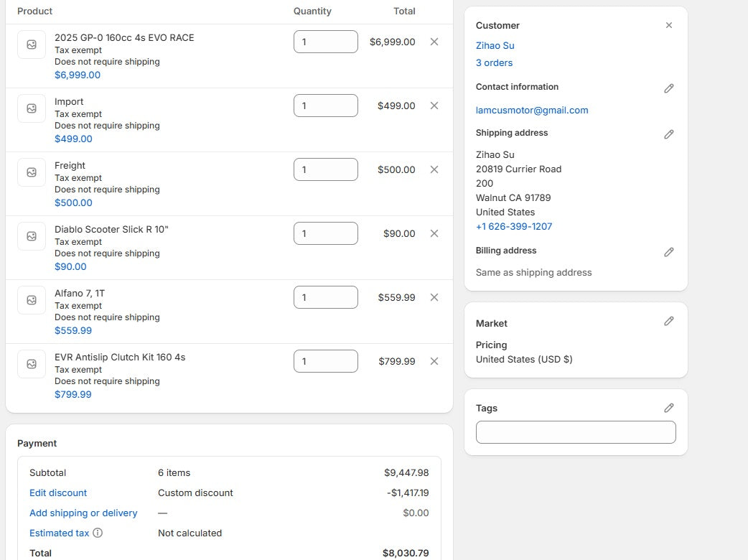
Task: Edit the $499.00 Import price link
Action: coord(73,139)
